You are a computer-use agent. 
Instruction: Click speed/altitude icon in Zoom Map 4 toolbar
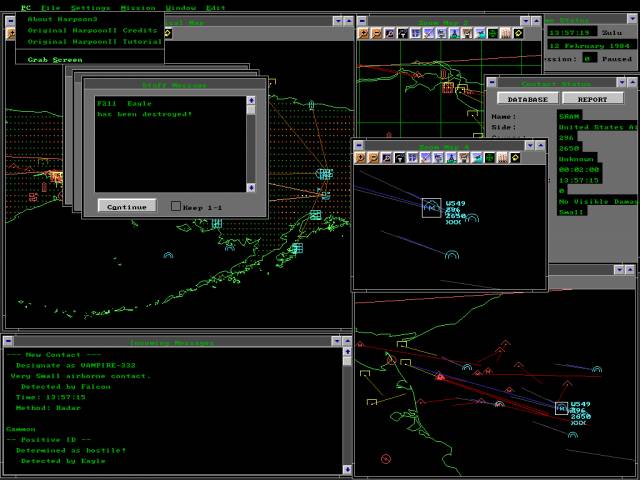tap(413, 158)
